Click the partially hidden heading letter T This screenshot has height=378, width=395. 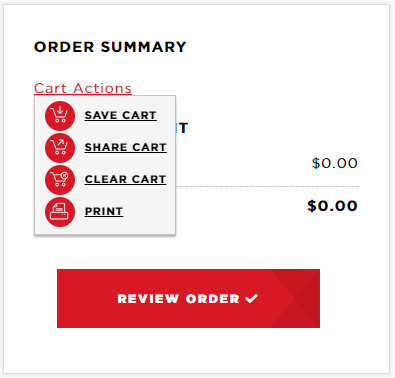coord(183,128)
